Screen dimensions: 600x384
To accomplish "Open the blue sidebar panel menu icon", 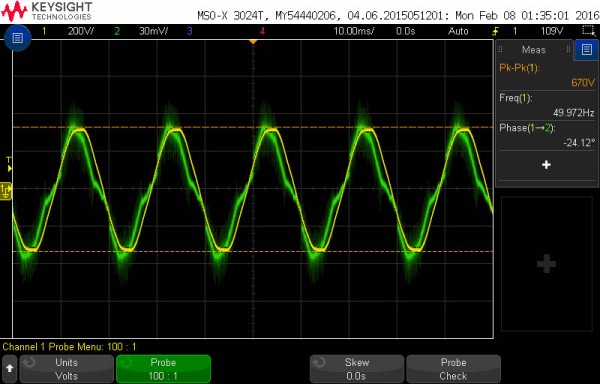I will 586,50.
